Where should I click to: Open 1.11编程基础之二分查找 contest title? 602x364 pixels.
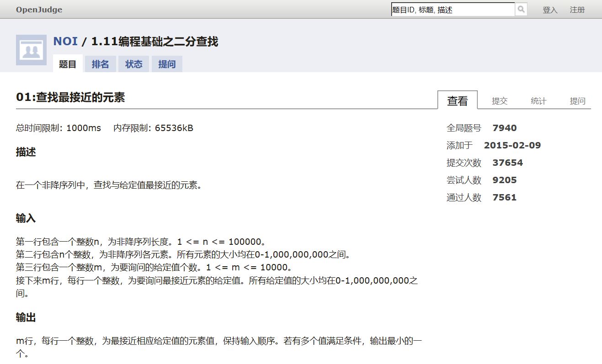tap(155, 42)
